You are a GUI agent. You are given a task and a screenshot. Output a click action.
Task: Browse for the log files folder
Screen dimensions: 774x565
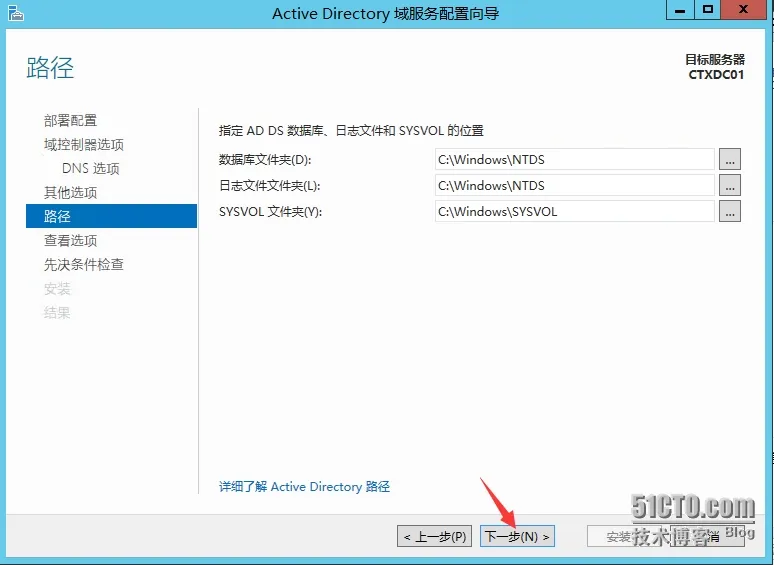[730, 186]
